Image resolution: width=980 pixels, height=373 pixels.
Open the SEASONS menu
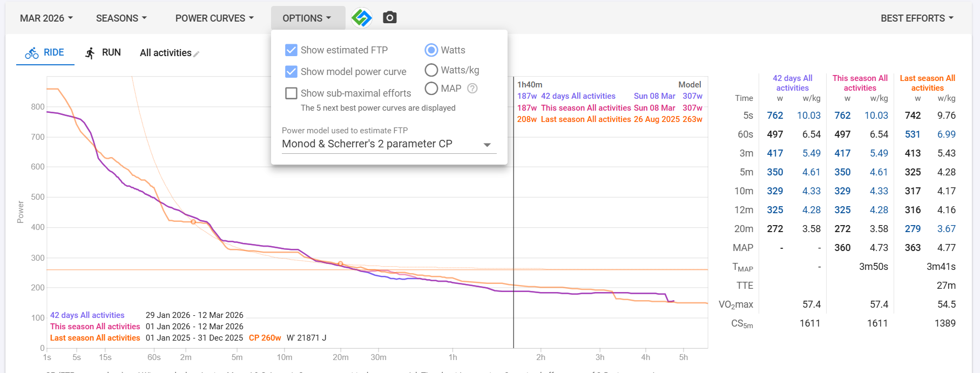[x=121, y=18]
